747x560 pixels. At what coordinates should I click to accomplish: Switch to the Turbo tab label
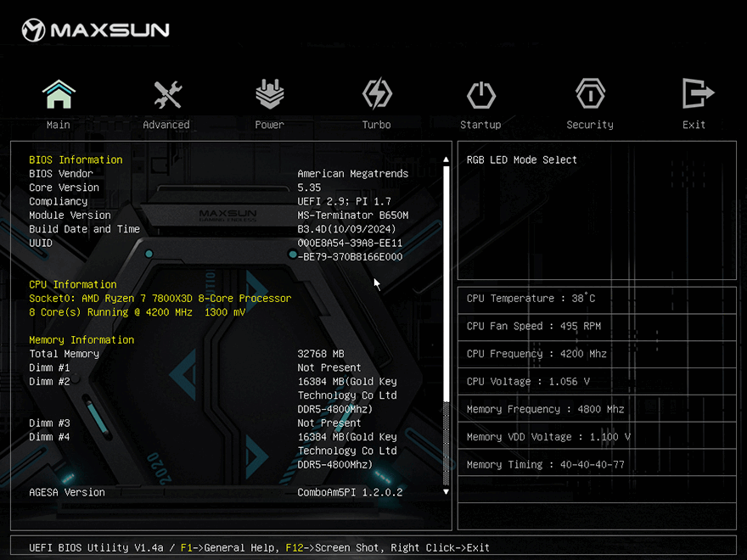pyautogui.click(x=376, y=125)
